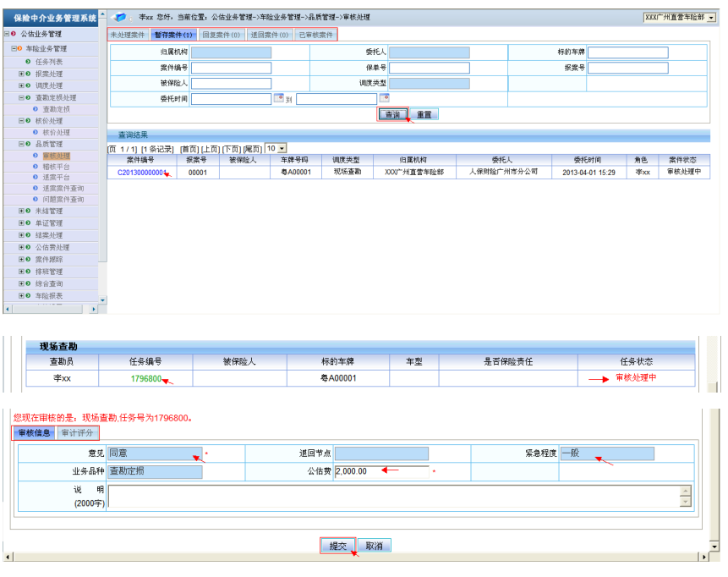
Task: Click the blue arrow icon beside 查勘定损
Action: [36, 108]
